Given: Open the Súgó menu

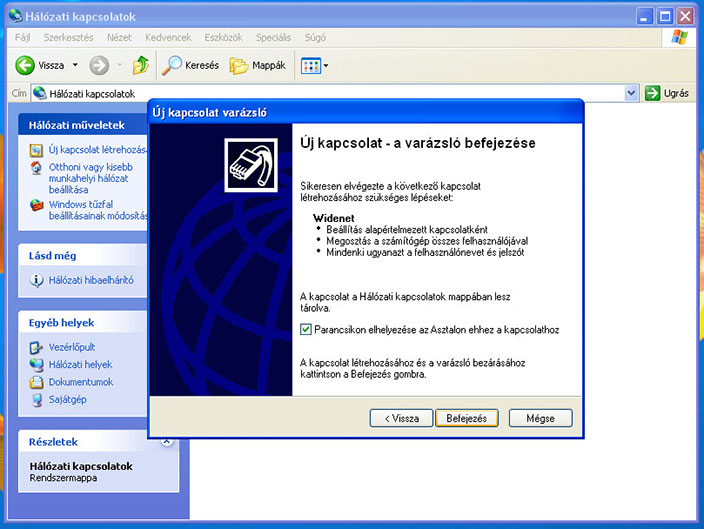Looking at the screenshot, I should [x=315, y=38].
